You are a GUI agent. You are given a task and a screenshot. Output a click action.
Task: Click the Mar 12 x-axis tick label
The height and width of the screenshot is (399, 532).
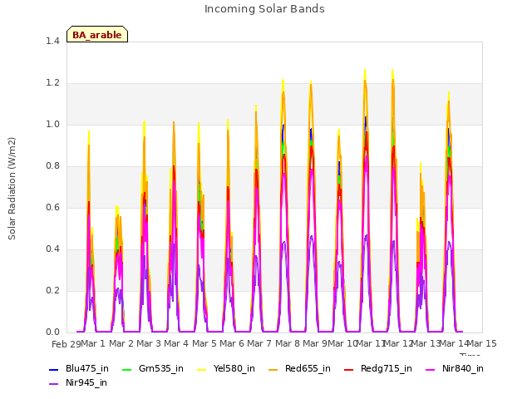(398, 343)
